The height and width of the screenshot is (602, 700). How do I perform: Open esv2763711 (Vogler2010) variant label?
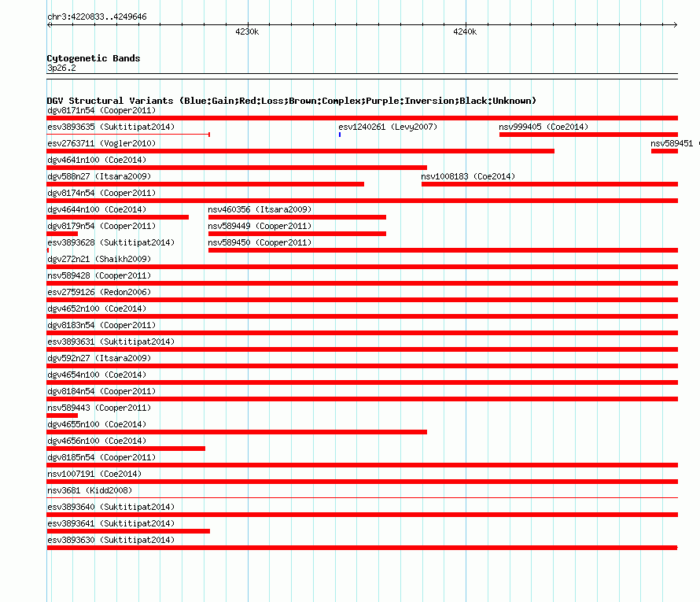coord(101,143)
